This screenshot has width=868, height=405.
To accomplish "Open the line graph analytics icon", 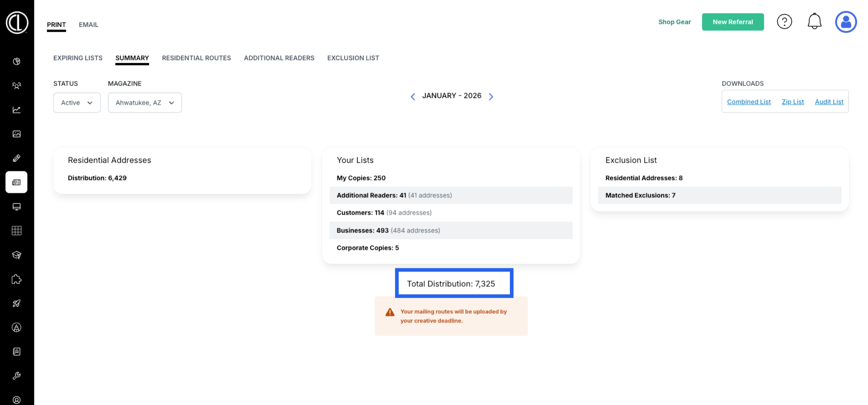I will click(17, 110).
